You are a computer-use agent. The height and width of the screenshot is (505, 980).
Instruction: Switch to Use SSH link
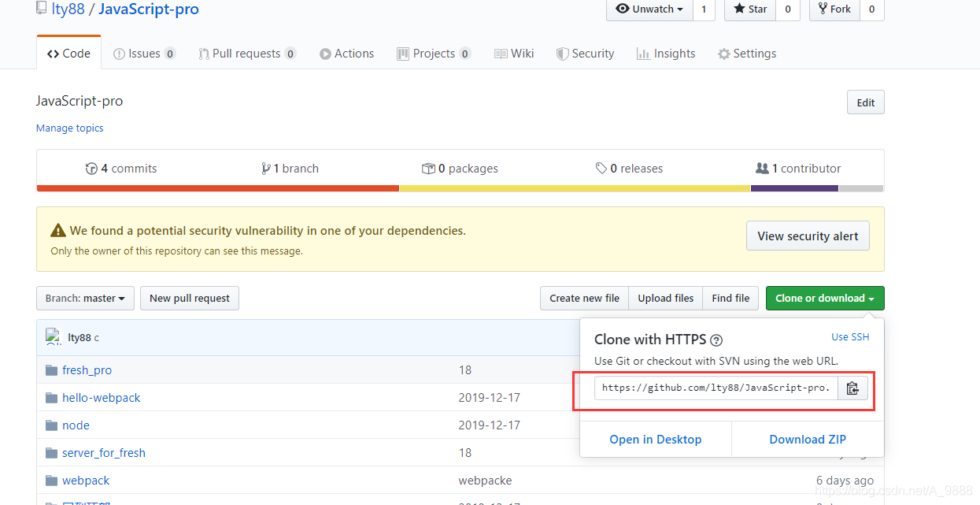point(850,336)
